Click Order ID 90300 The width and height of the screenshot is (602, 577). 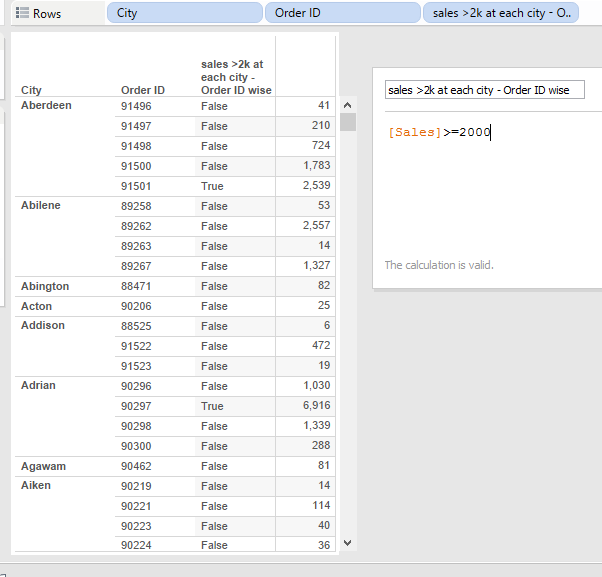136,446
